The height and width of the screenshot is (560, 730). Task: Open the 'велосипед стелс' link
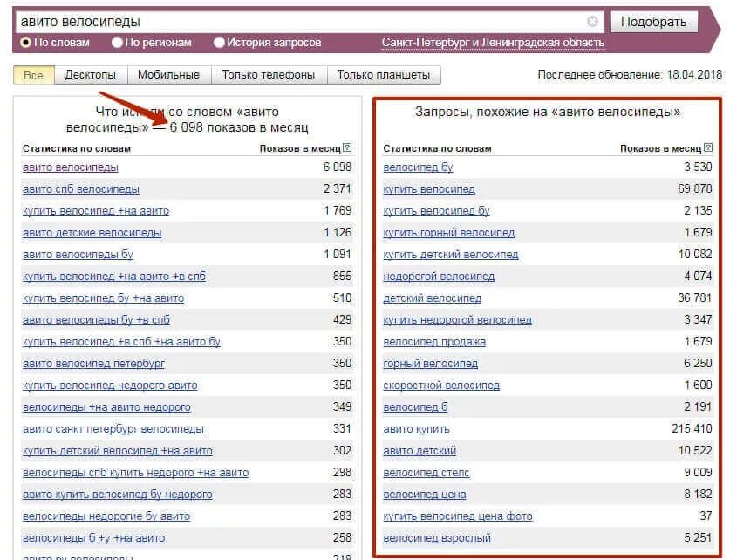pyautogui.click(x=426, y=473)
